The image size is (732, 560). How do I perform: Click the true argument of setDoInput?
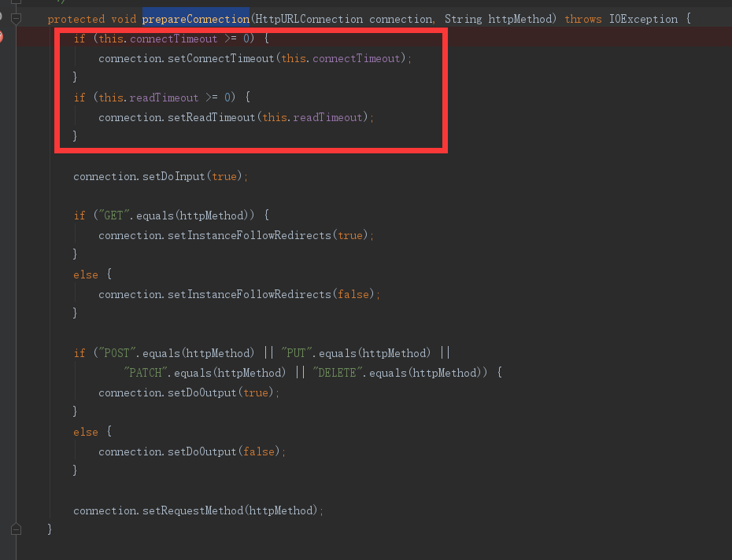click(x=224, y=176)
